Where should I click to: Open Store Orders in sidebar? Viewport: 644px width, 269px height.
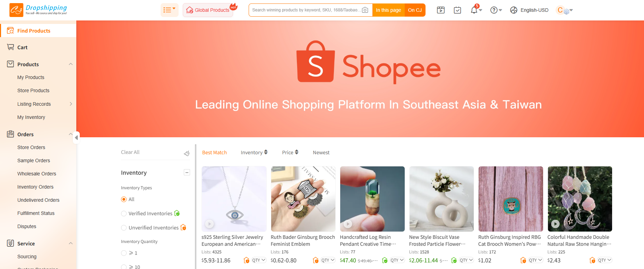pos(31,147)
